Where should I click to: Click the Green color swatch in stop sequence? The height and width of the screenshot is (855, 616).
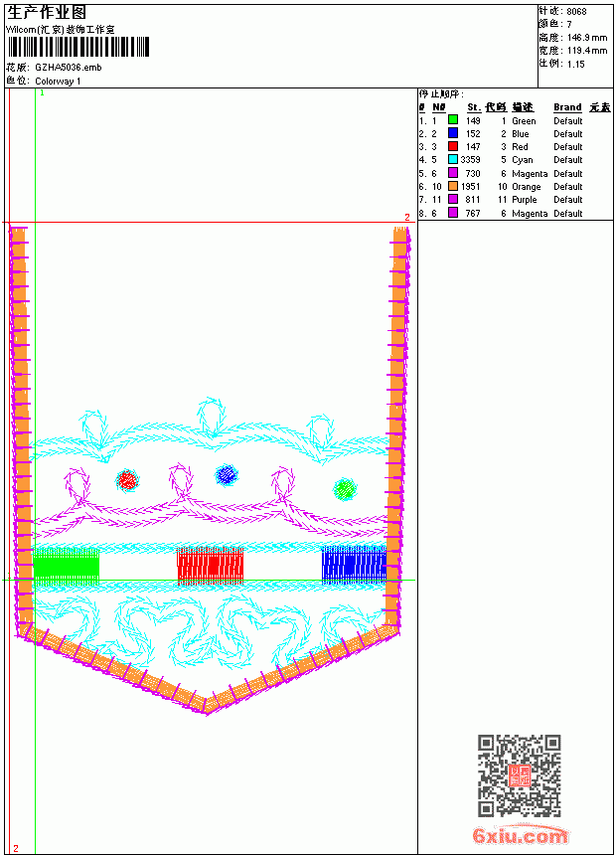pos(452,119)
